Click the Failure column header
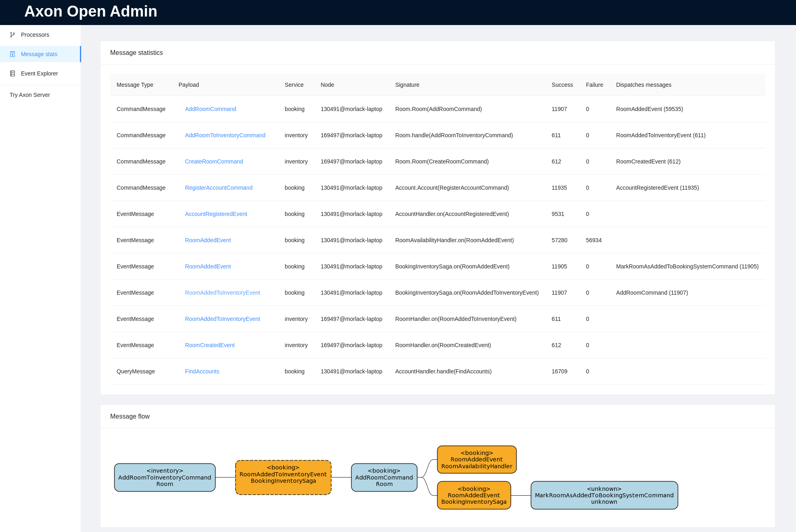The height and width of the screenshot is (532, 796). pos(594,85)
